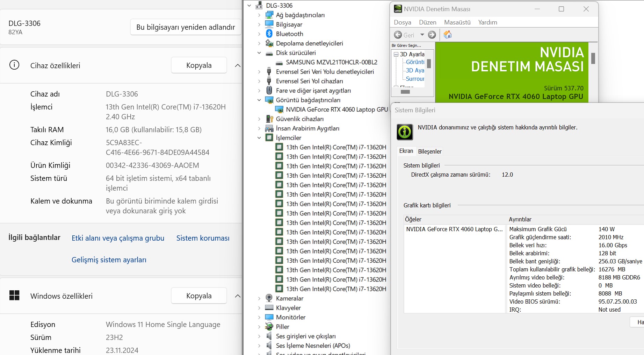Click the Video BIOS sürümü detail row
The width and height of the screenshot is (644, 355).
[x=576, y=301]
